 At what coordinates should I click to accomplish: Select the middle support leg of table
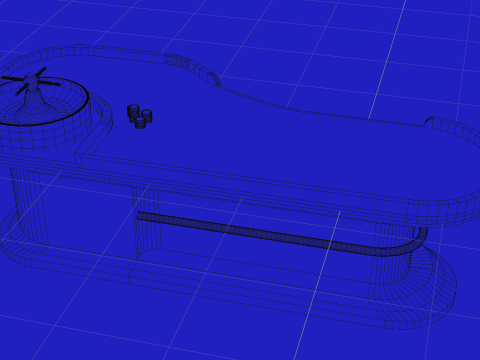pyautogui.click(x=146, y=222)
